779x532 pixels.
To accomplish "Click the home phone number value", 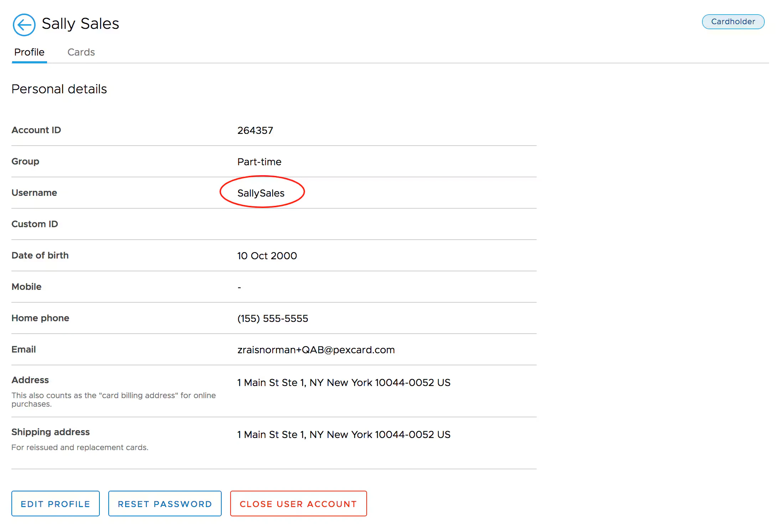I will pos(273,318).
